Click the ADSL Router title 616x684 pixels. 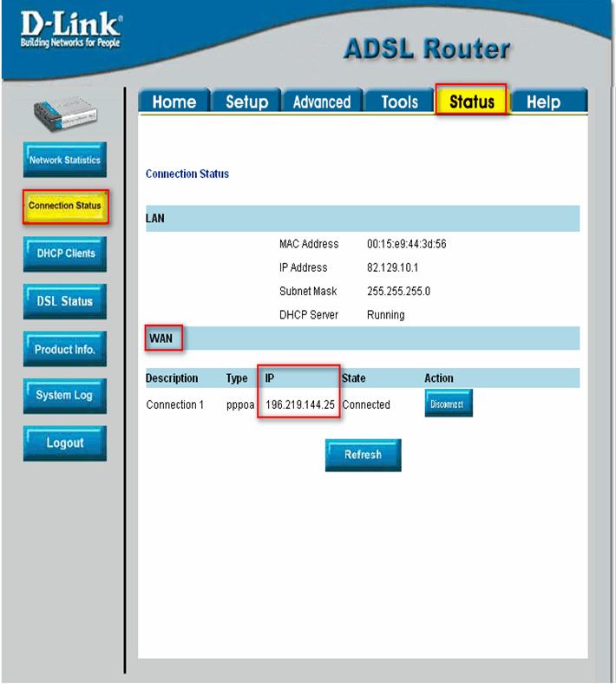point(427,49)
